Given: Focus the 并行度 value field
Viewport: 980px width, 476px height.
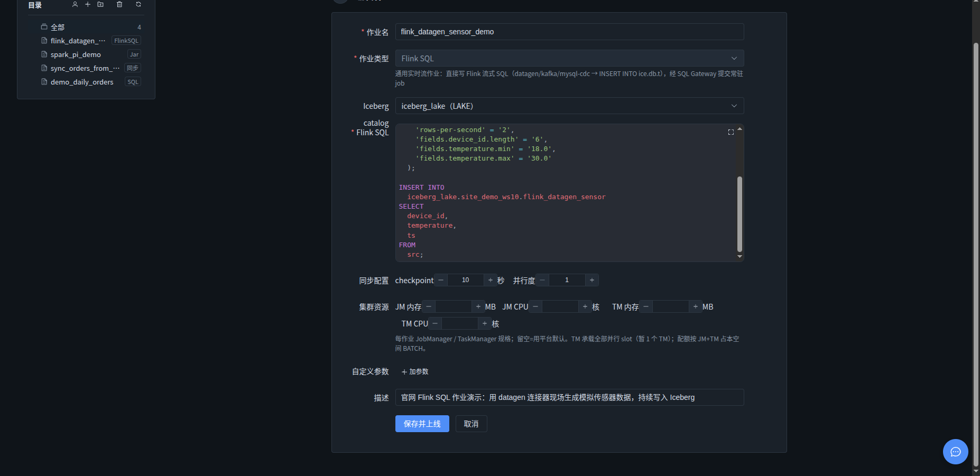Looking at the screenshot, I should point(567,280).
